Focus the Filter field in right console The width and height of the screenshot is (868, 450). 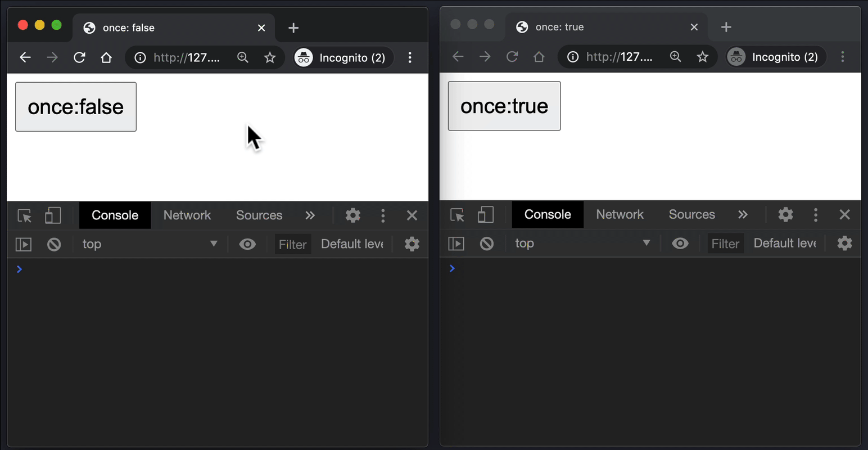(x=725, y=244)
